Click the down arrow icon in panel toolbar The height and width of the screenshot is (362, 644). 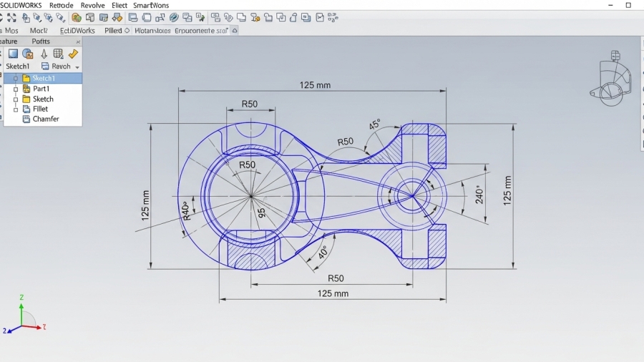pos(43,54)
